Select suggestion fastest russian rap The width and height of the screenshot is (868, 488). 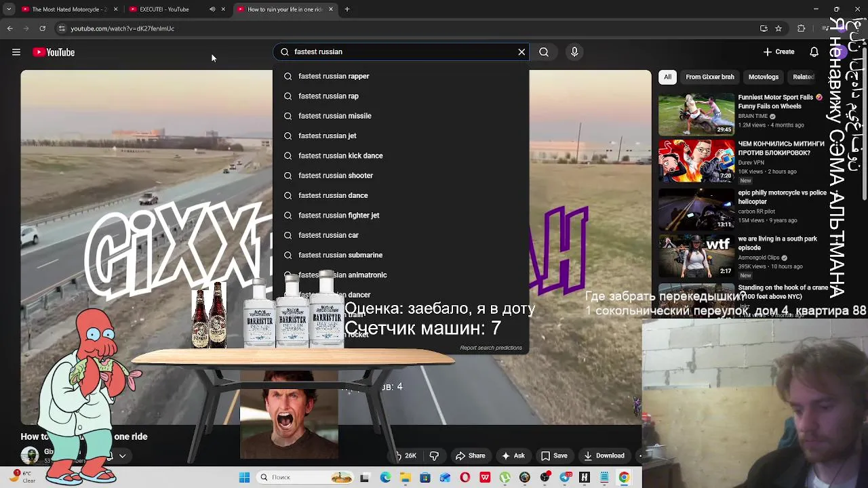(x=401, y=96)
